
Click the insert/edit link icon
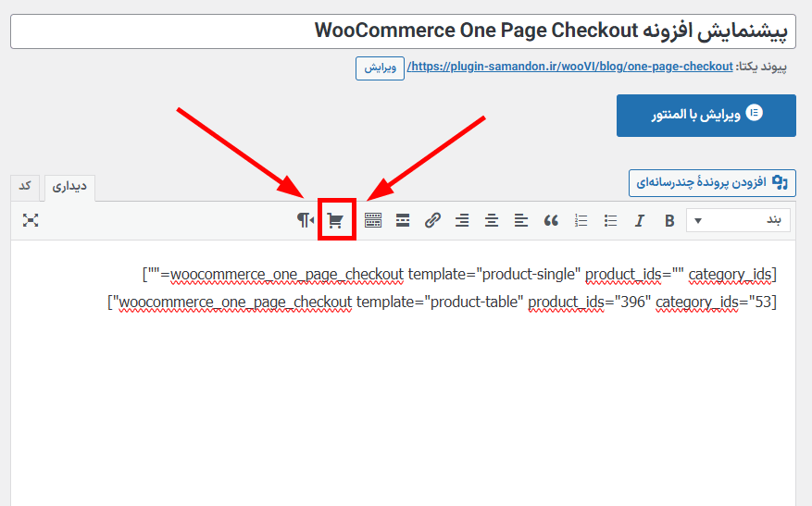[432, 220]
